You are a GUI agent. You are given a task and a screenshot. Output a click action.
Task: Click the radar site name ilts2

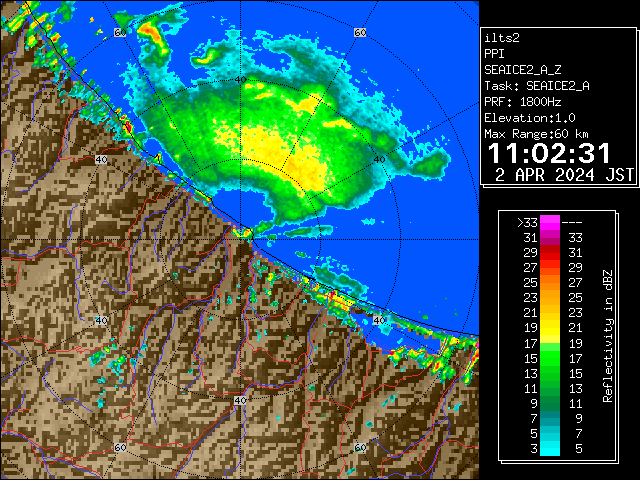502,38
